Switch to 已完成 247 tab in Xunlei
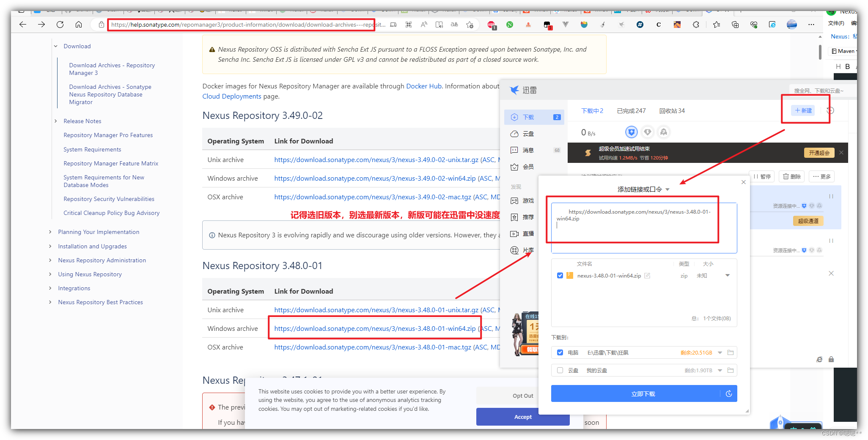This screenshot has width=868, height=440. (631, 111)
